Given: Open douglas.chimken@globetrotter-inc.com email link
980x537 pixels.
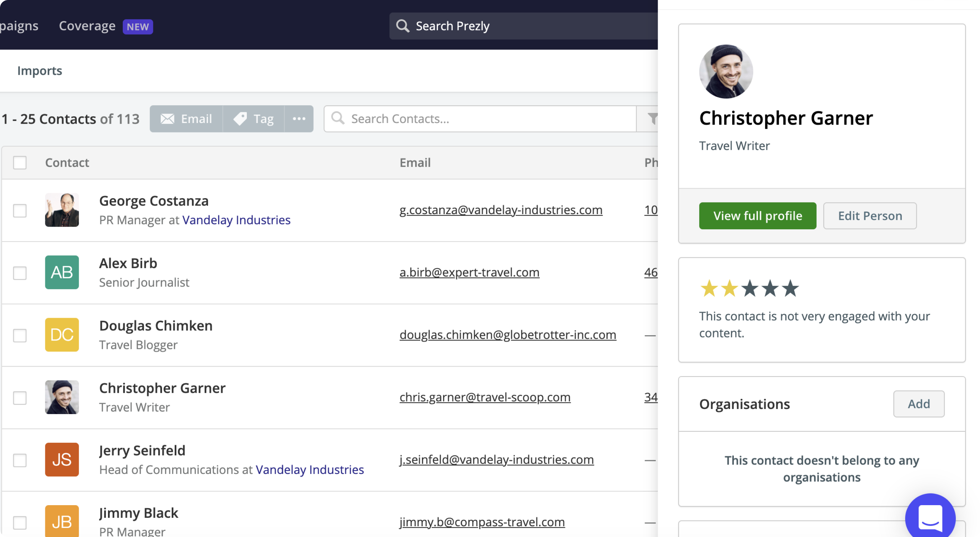Looking at the screenshot, I should pyautogui.click(x=508, y=335).
